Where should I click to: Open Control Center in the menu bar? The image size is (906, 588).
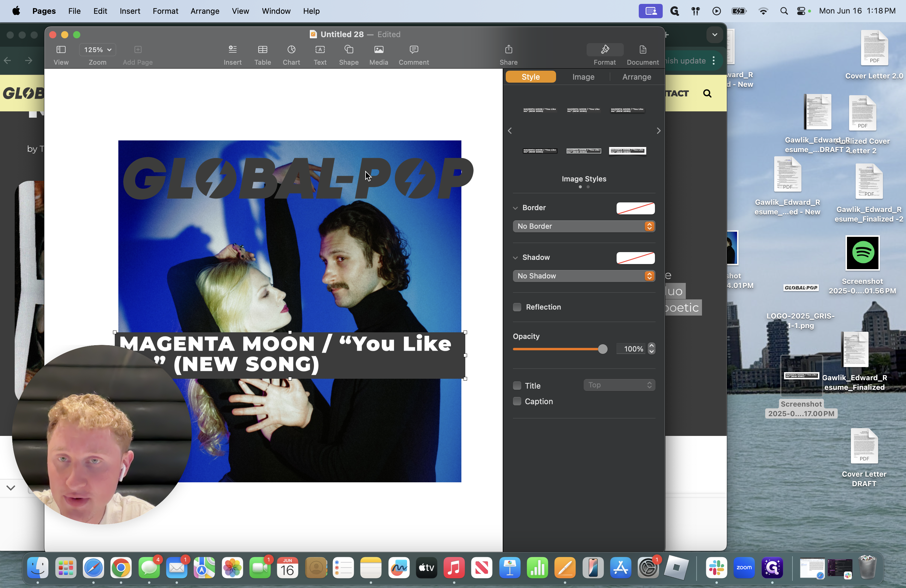(801, 11)
